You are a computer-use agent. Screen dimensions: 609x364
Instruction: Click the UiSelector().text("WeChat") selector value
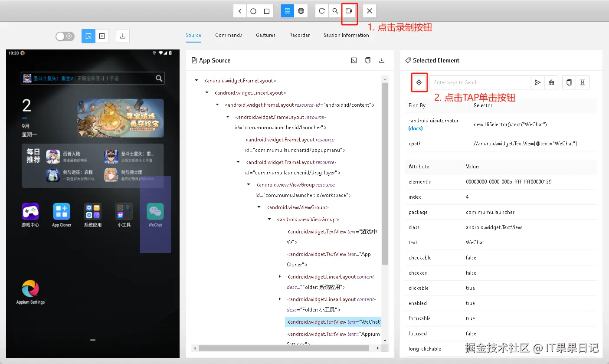pyautogui.click(x=510, y=125)
